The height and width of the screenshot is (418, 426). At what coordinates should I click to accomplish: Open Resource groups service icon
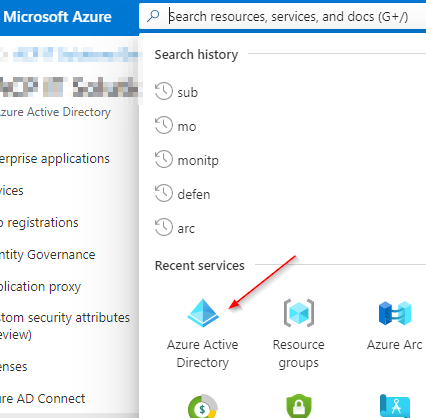[299, 313]
